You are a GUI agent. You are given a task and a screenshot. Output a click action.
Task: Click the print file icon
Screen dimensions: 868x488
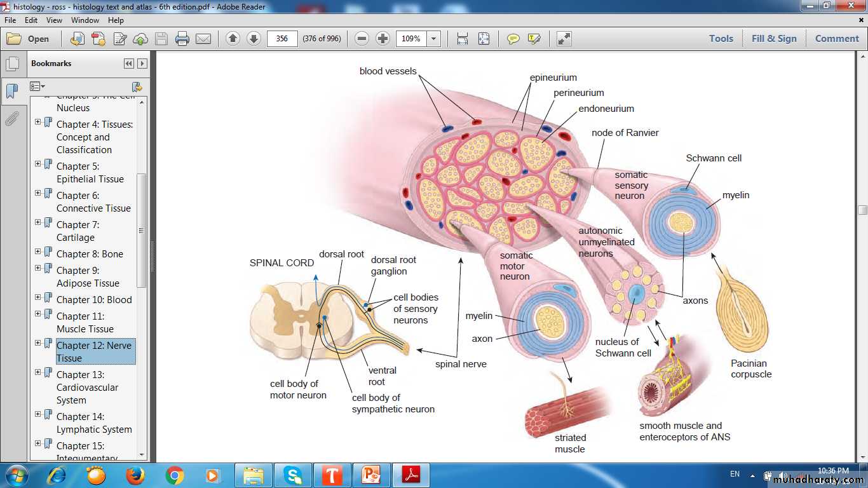tap(182, 39)
